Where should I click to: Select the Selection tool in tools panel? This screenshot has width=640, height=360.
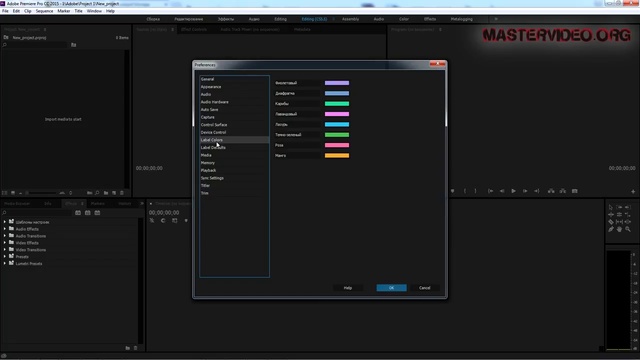coord(611,207)
